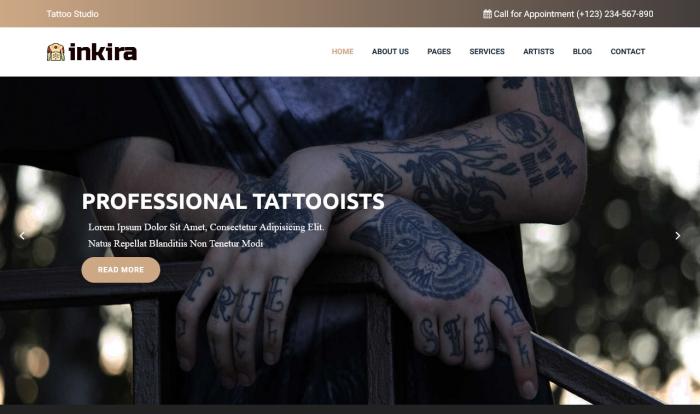Click the Read More button
Viewport: 700px width, 414px height.
pos(121,270)
